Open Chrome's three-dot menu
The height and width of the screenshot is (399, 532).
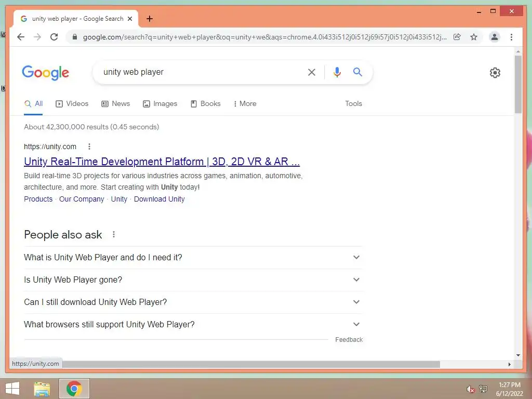pyautogui.click(x=511, y=37)
